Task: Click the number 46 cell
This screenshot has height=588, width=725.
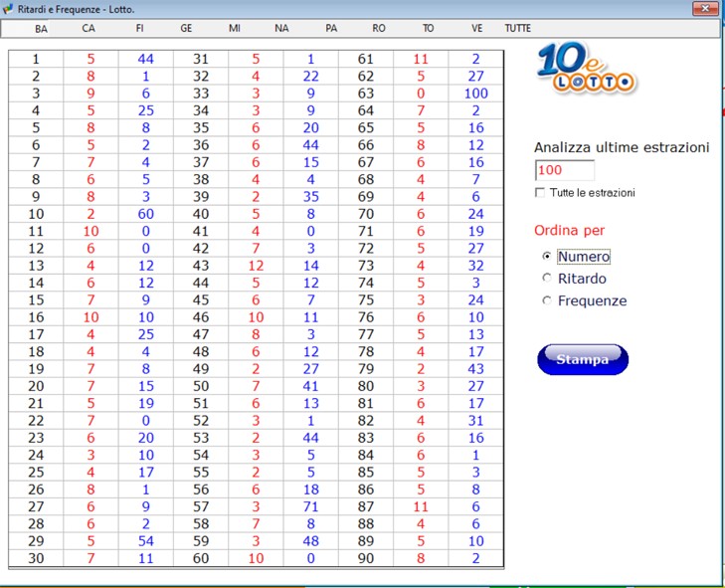Action: [x=201, y=317]
